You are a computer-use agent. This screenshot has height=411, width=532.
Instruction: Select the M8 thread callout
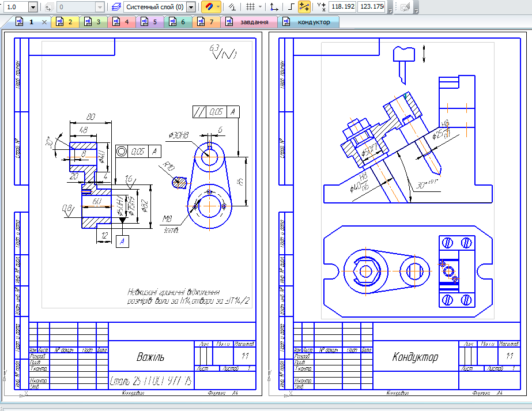click(x=167, y=218)
